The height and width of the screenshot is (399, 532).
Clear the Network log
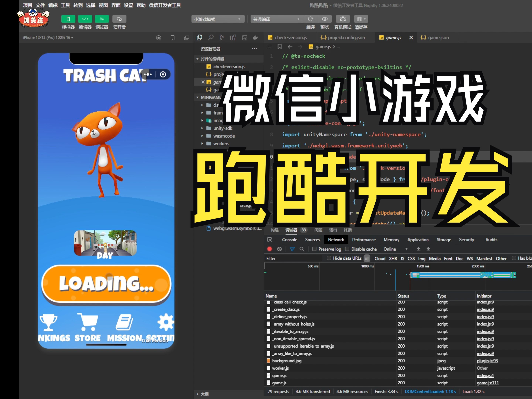tap(279, 249)
